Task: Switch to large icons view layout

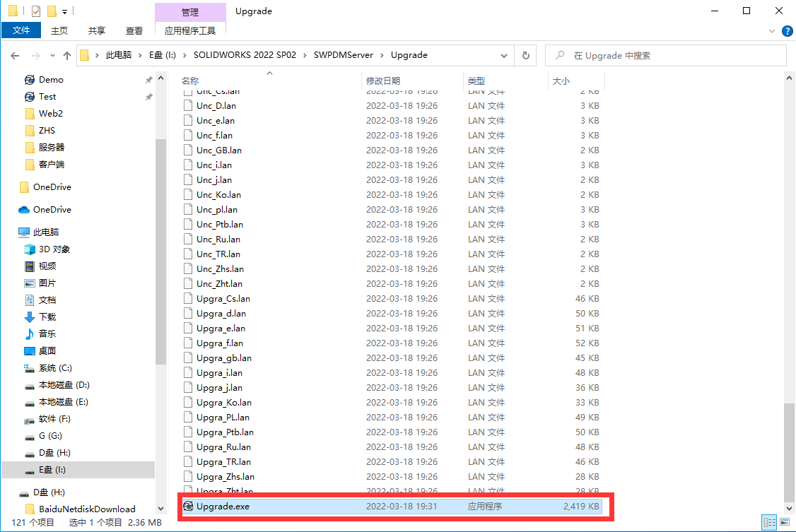Action: [x=785, y=522]
